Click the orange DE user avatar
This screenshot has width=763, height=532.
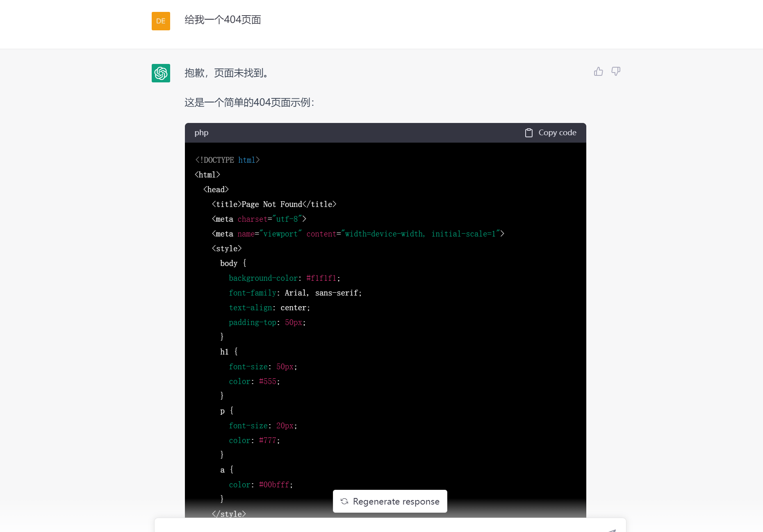[x=161, y=21]
